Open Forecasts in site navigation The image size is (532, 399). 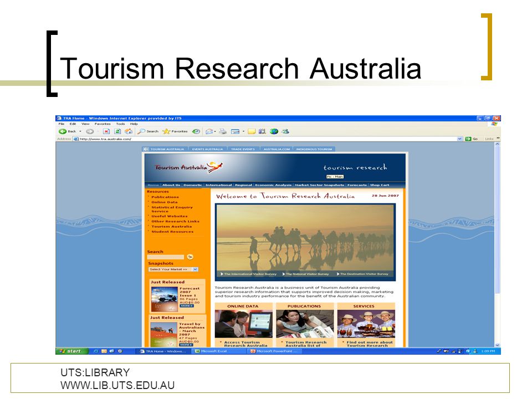[357, 185]
